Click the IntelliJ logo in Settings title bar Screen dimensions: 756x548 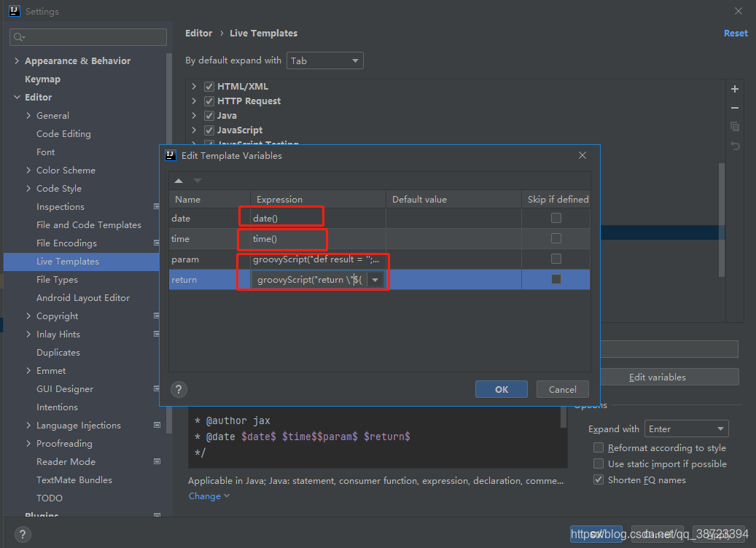(x=15, y=11)
